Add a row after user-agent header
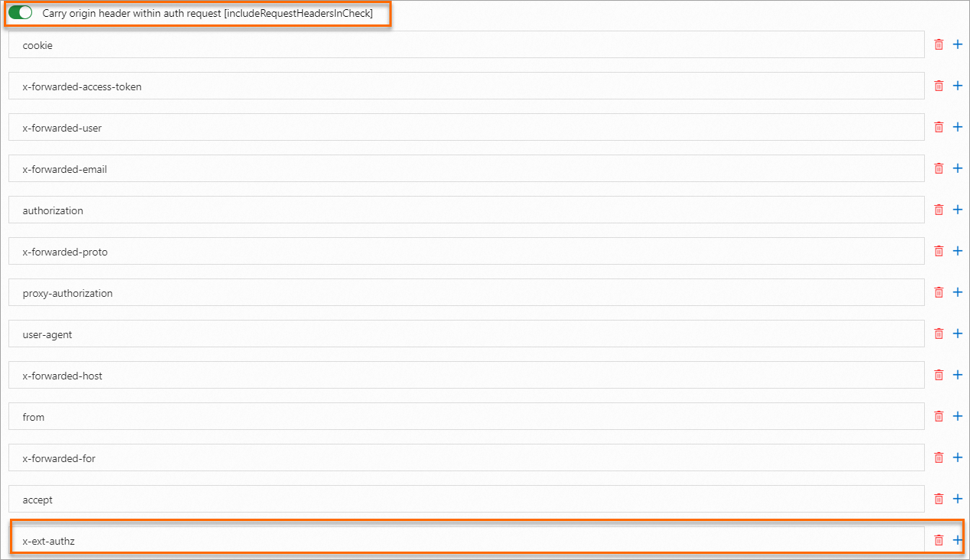This screenshot has width=970, height=560. (x=957, y=334)
